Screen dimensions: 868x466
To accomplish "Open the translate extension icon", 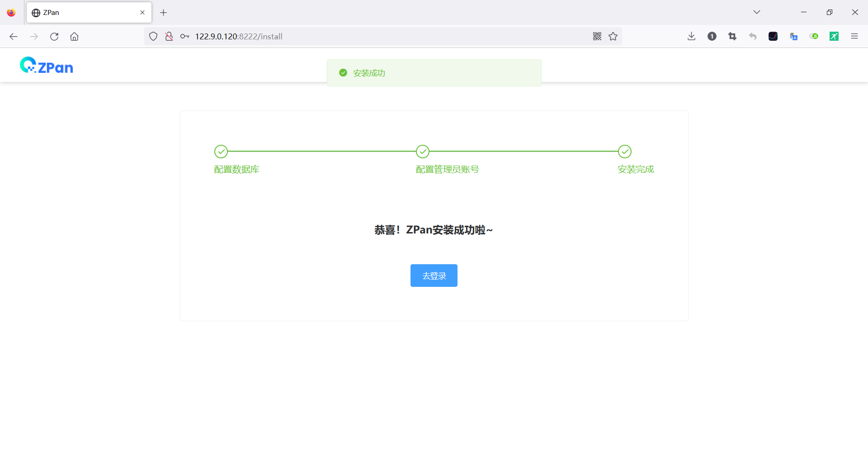I will (x=794, y=36).
